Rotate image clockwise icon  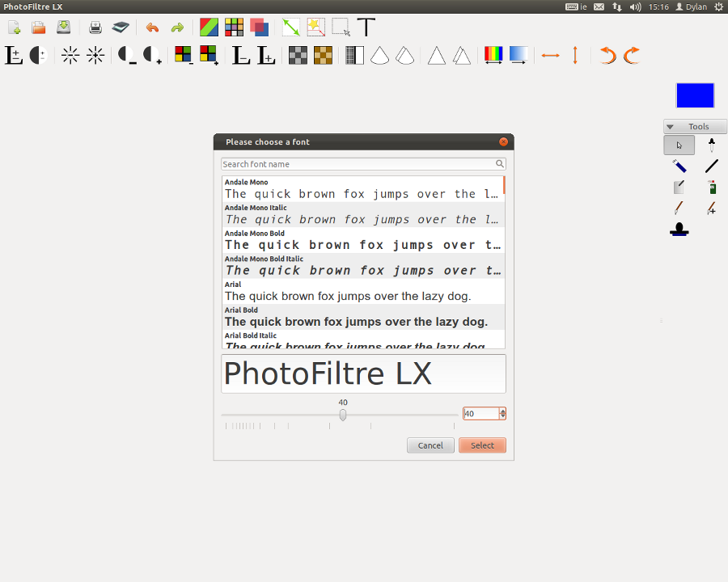(632, 55)
